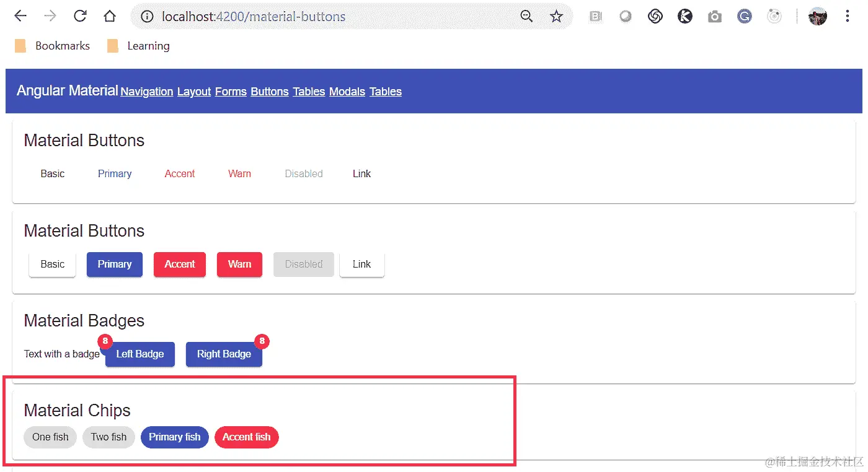Image resolution: width=868 pixels, height=472 pixels.
Task: Open the Navigation link in the navbar
Action: coord(146,92)
